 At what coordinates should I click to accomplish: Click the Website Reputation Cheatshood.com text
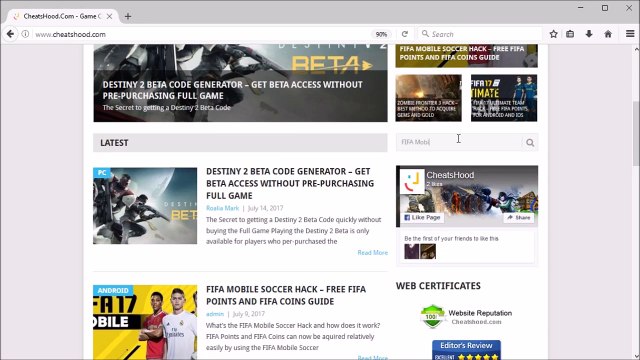click(480, 317)
